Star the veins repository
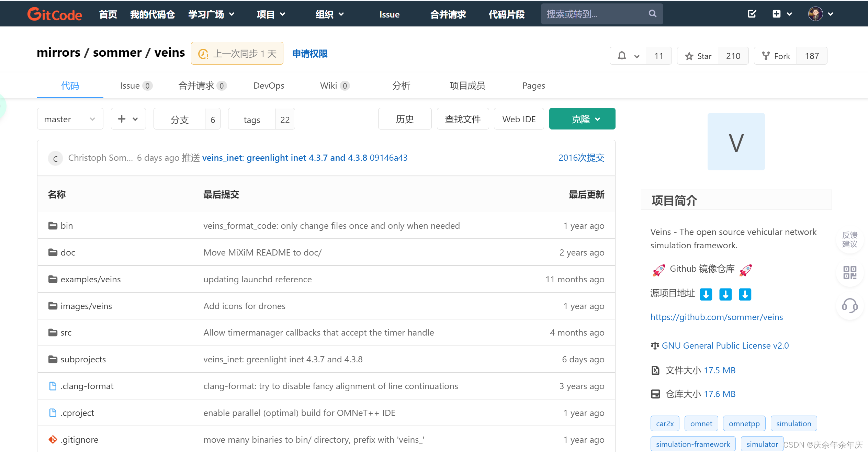Viewport: 868px width, 452px height. [698, 56]
